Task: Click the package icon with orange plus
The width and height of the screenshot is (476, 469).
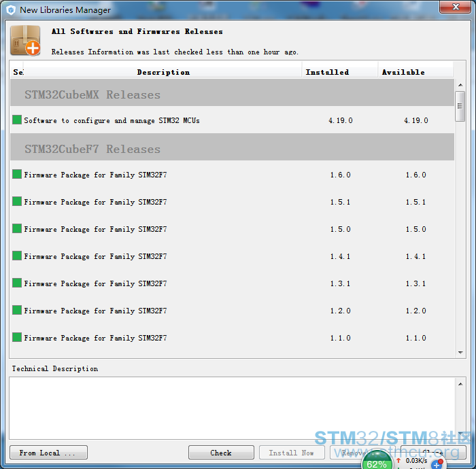Action: (x=26, y=41)
